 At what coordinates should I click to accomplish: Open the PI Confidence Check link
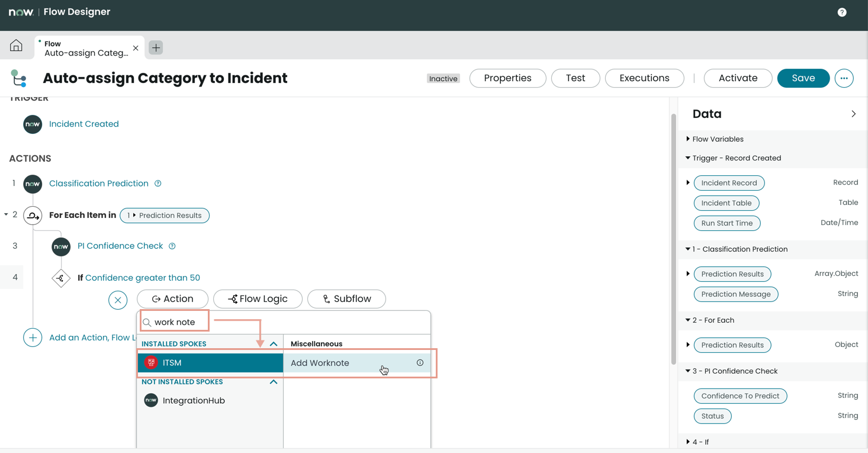(120, 246)
